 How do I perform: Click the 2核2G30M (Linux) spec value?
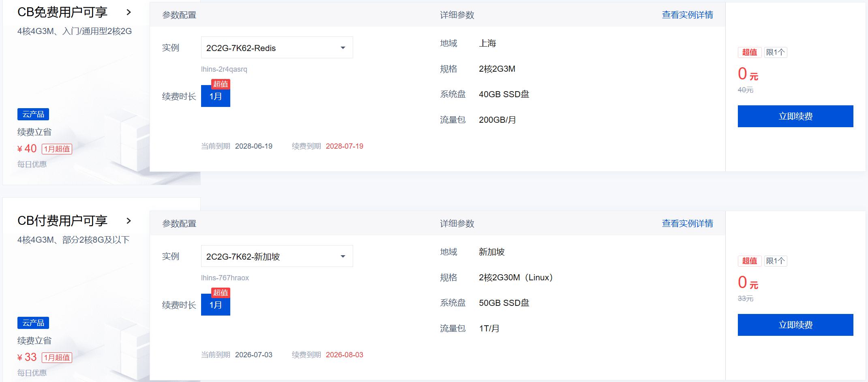tap(516, 277)
